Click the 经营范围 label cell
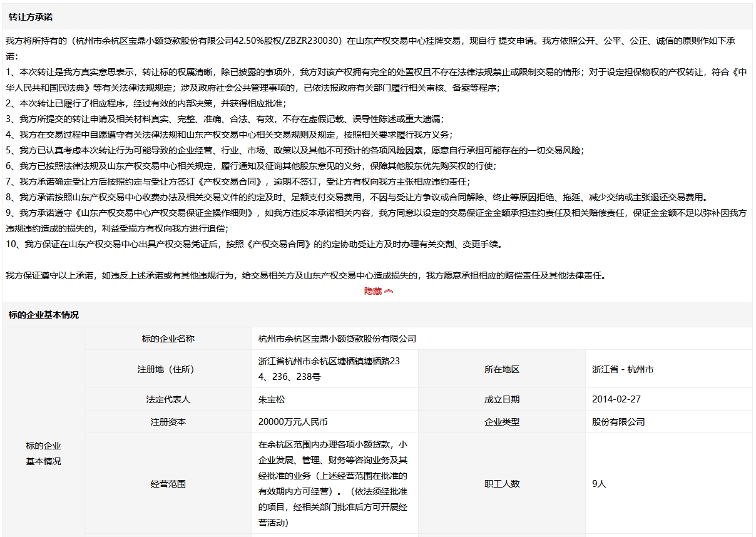756x537 pixels. 168,484
